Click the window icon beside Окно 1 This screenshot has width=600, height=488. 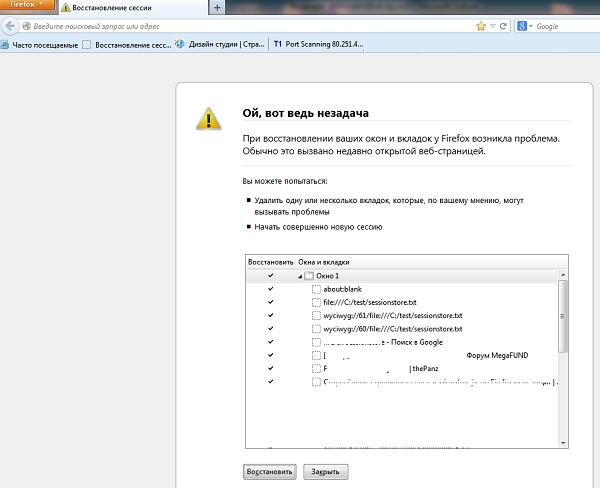pos(309,276)
